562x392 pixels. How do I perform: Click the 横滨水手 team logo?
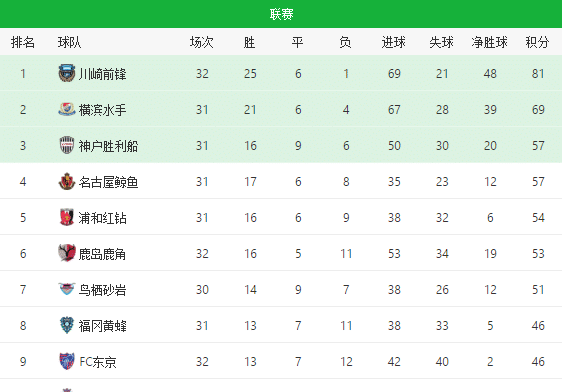tap(67, 109)
